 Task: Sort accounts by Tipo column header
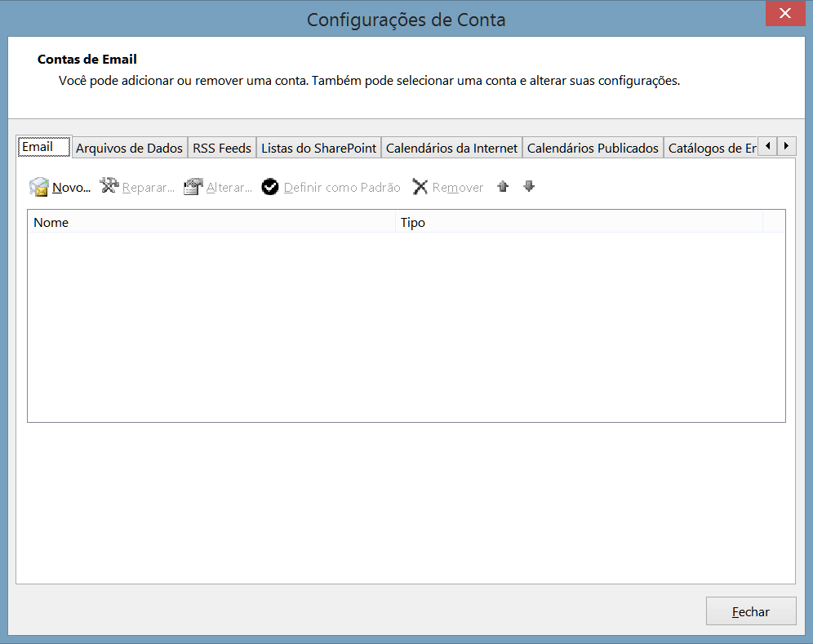tap(578, 222)
